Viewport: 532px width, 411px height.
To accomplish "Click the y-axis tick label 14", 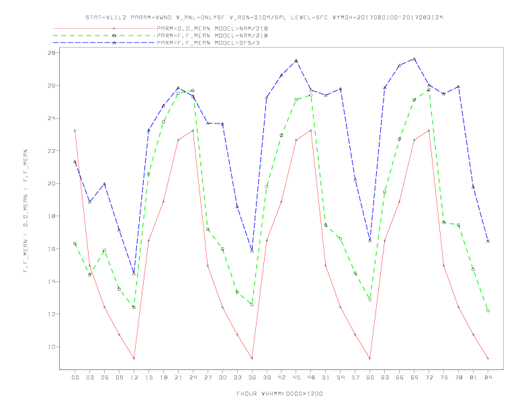I will coord(51,281).
